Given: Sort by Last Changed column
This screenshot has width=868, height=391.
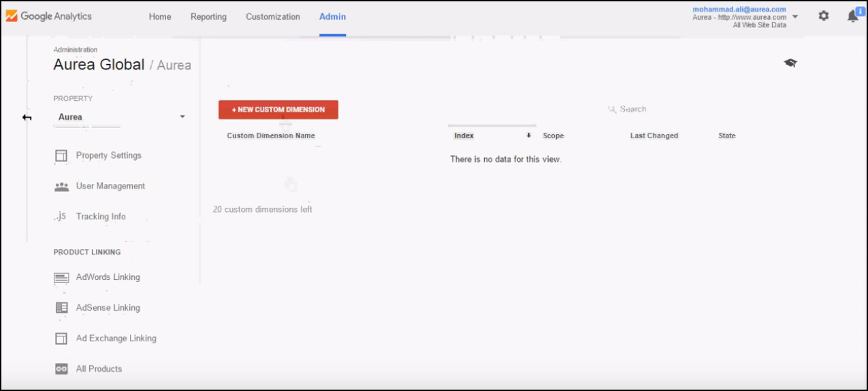Looking at the screenshot, I should 654,136.
